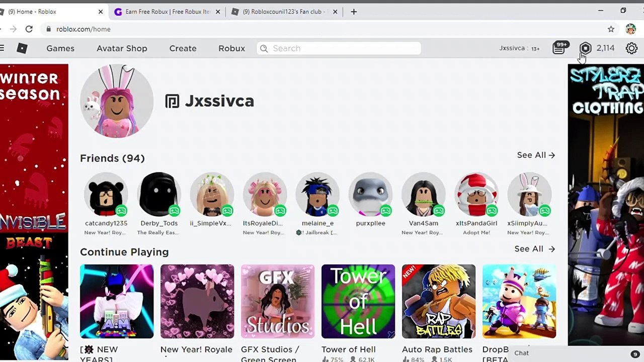The image size is (644, 362).
Task: Open the Avatar Shop menu item
Action: (x=122, y=48)
